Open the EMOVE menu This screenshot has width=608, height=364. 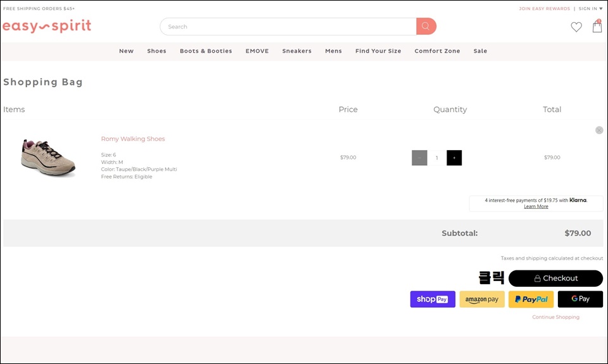[x=257, y=51]
